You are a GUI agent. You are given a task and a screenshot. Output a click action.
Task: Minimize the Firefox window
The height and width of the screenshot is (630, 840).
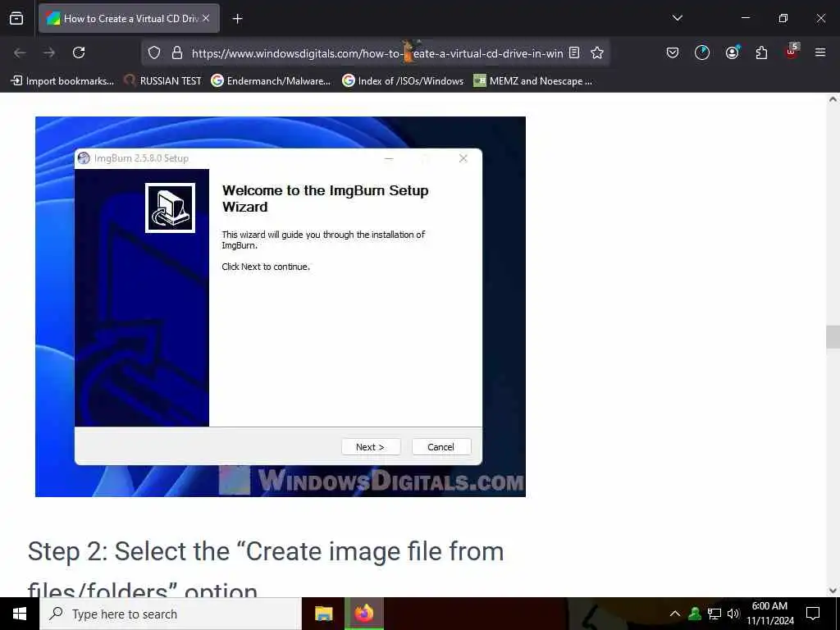tap(745, 18)
